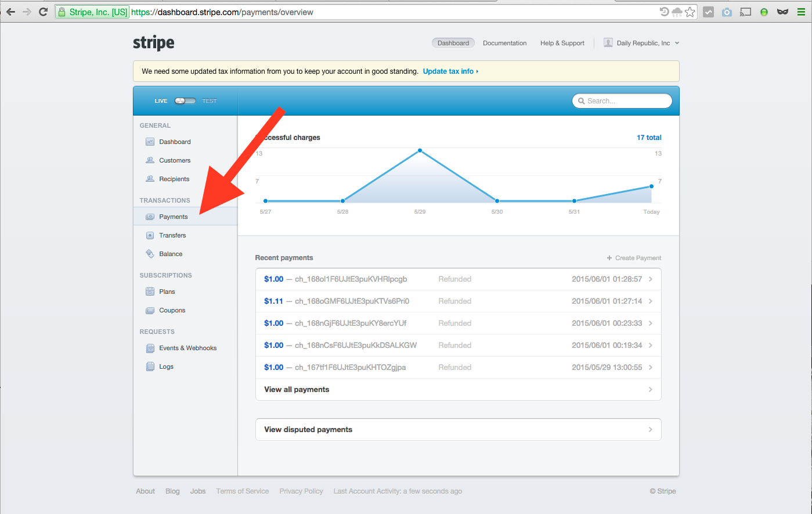Click the Customers sidebar icon

tap(150, 160)
